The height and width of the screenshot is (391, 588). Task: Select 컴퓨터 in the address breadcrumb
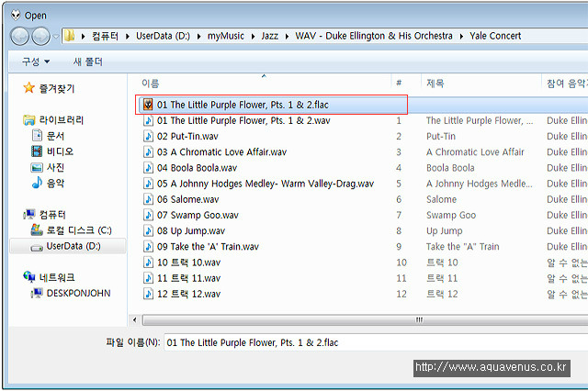(106, 36)
